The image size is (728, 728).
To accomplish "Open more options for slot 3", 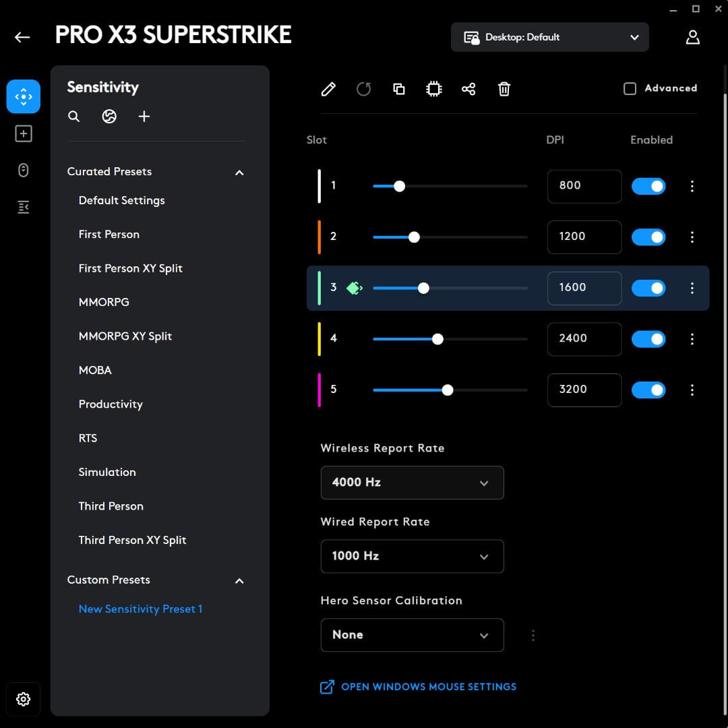I will pyautogui.click(x=692, y=289).
